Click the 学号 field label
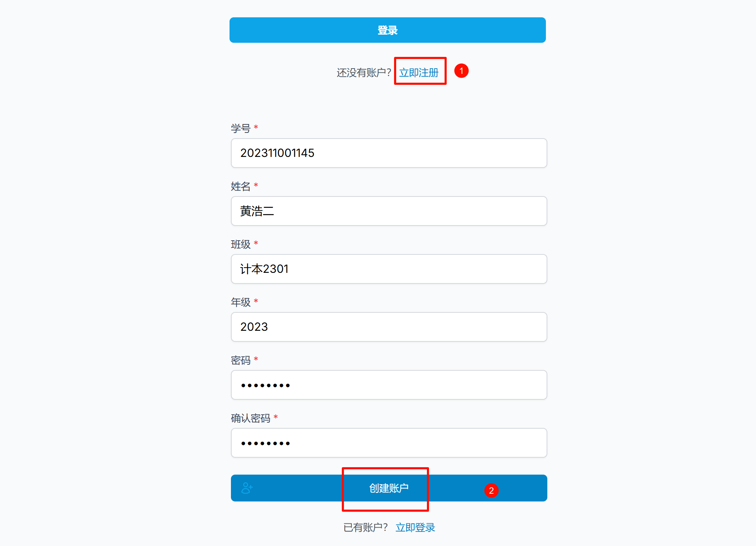756x546 pixels. coord(240,128)
